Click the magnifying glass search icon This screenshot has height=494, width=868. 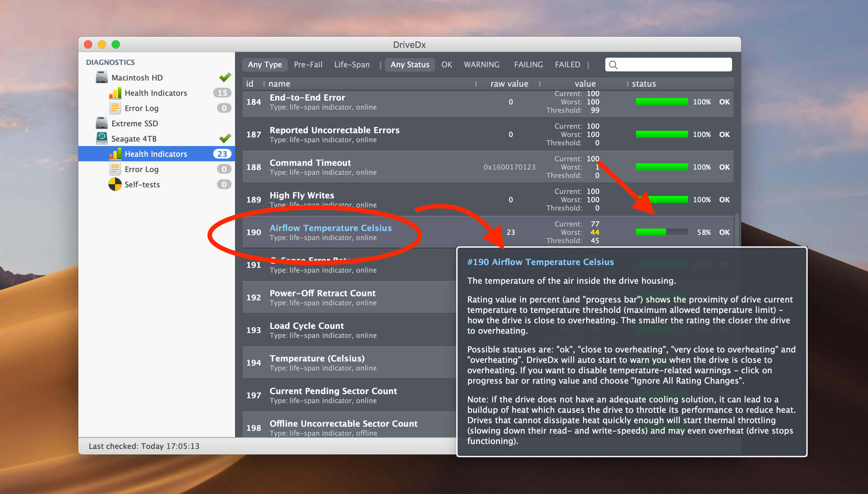coord(613,65)
